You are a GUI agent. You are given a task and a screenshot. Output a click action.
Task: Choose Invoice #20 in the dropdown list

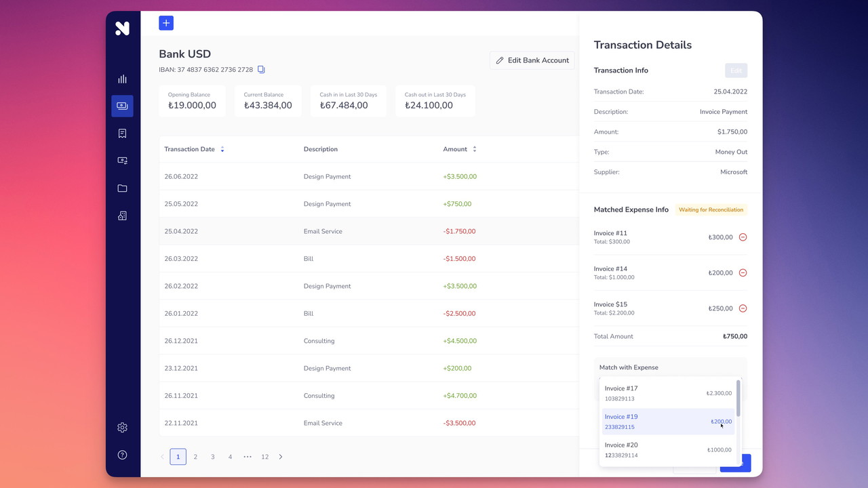coord(667,449)
